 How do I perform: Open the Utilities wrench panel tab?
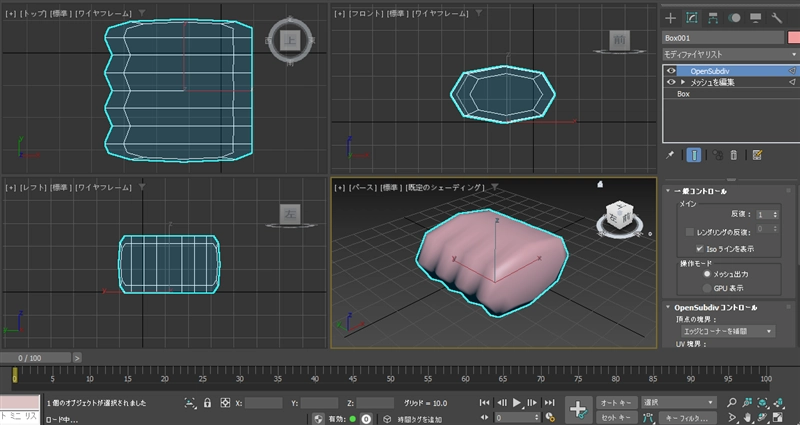777,18
